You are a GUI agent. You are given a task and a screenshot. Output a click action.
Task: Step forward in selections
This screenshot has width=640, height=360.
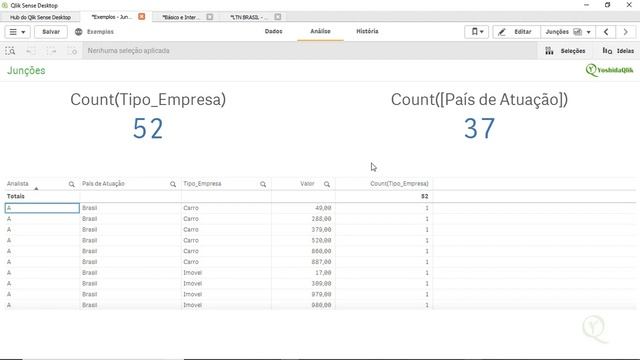point(51,51)
